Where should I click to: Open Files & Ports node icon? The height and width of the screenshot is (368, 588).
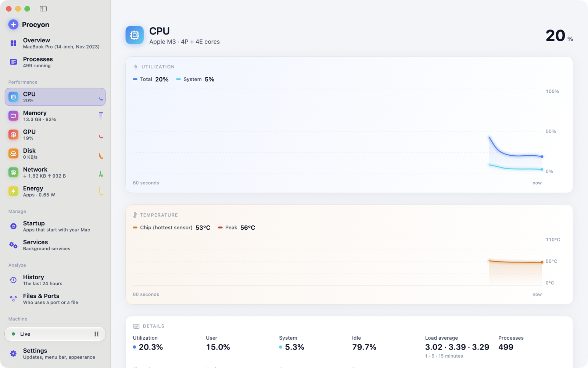[13, 299]
